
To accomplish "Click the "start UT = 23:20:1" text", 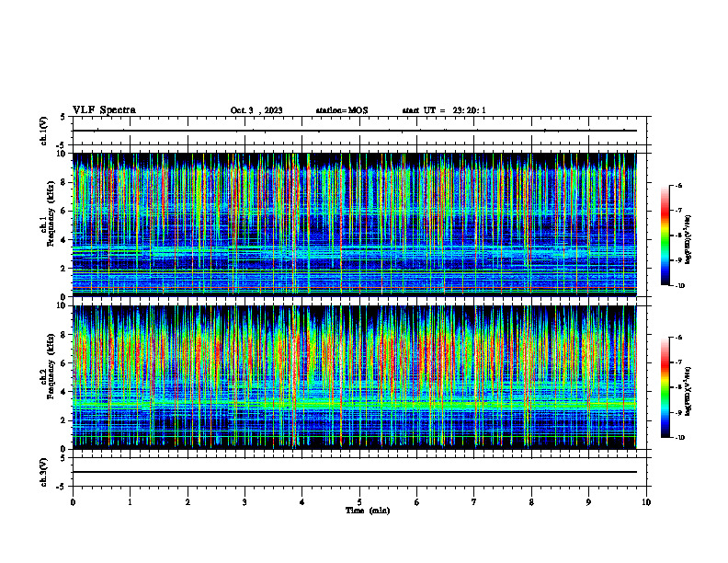I will click(444, 110).
